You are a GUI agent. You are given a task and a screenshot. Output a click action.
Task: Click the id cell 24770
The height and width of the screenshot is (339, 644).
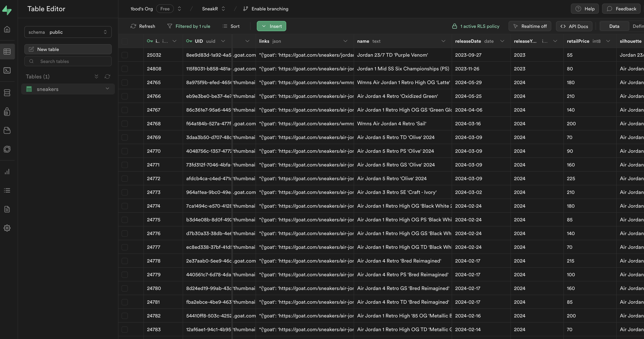pyautogui.click(x=163, y=151)
